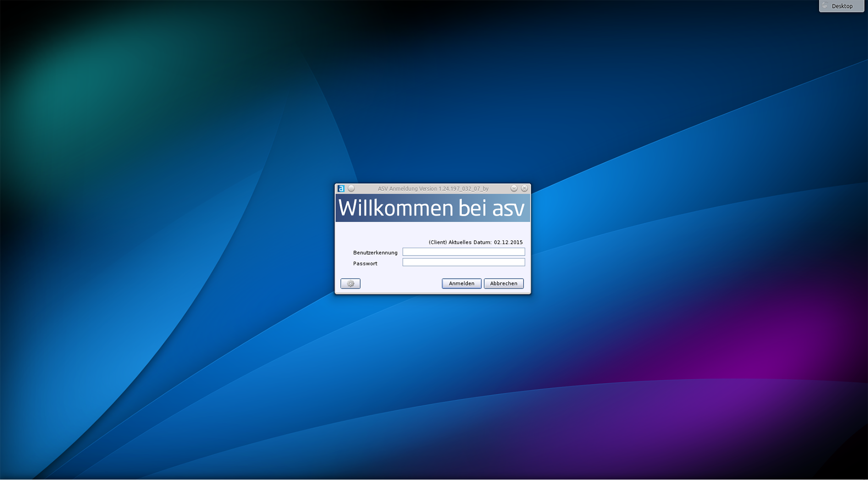Close the ASV Anmeldung dialog
The width and height of the screenshot is (868, 480).
524,189
